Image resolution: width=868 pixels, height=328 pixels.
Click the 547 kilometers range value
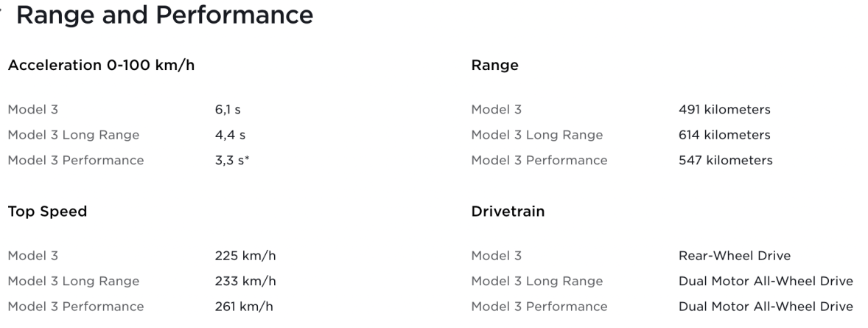725,160
